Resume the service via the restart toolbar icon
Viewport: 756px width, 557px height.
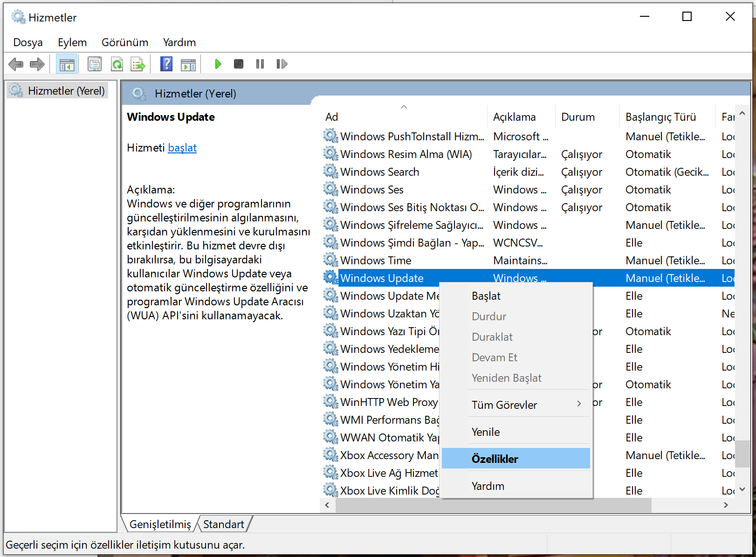(281, 64)
